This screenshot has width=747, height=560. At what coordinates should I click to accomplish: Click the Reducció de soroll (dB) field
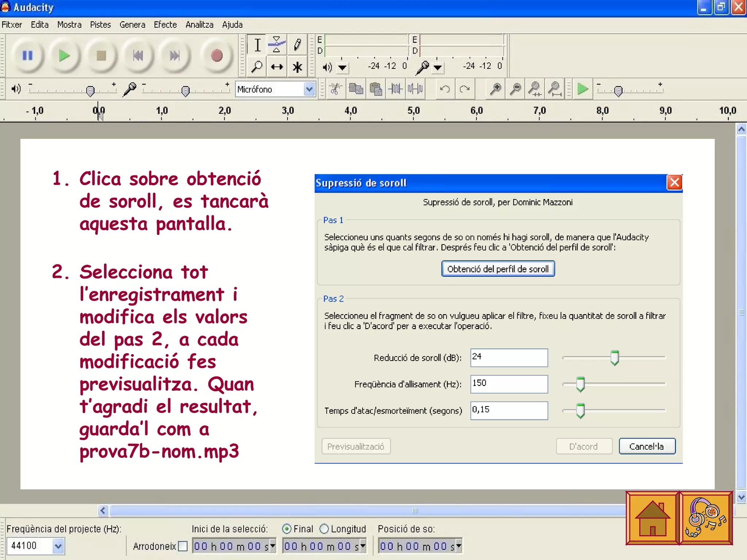509,358
